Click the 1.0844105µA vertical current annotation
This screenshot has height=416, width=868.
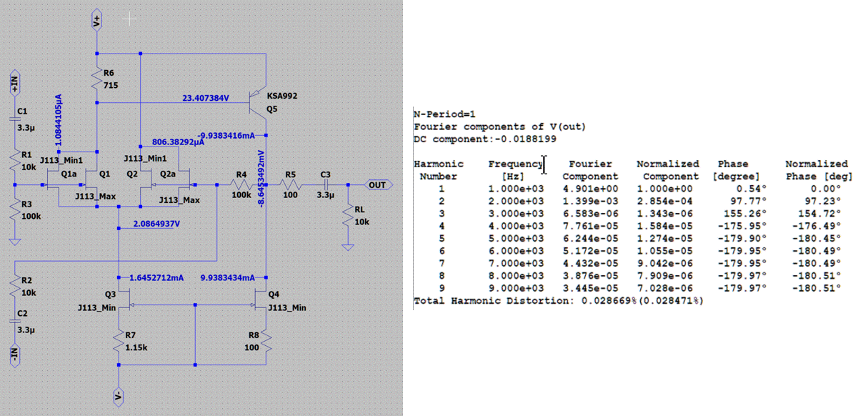click(x=59, y=119)
